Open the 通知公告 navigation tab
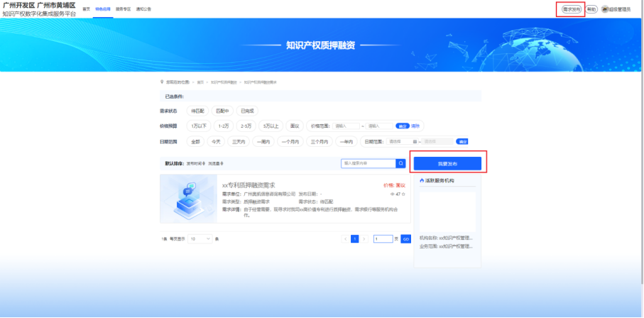 click(x=143, y=9)
